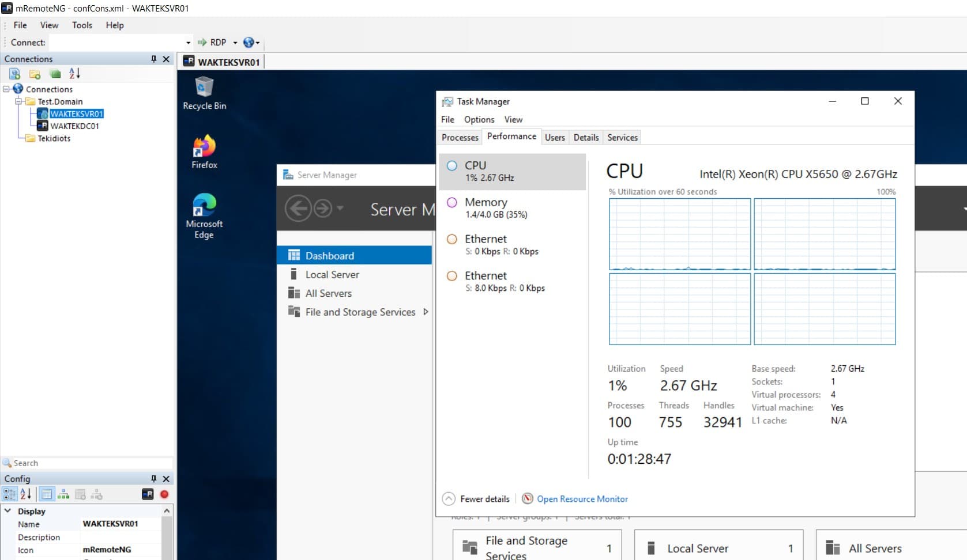Close the Config panel
Viewport: 967px width, 560px height.
(166, 479)
